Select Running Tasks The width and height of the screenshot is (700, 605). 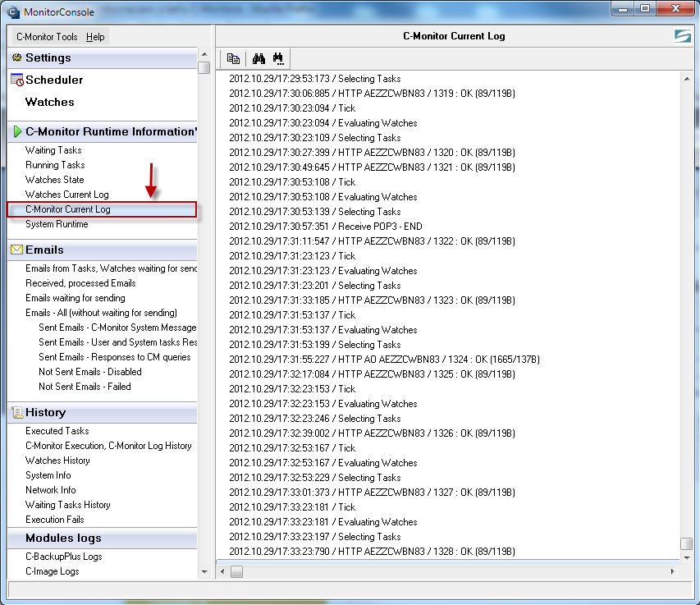[55, 165]
